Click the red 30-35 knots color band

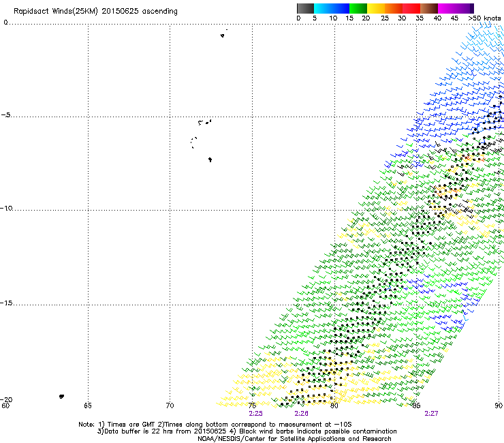(x=411, y=8)
